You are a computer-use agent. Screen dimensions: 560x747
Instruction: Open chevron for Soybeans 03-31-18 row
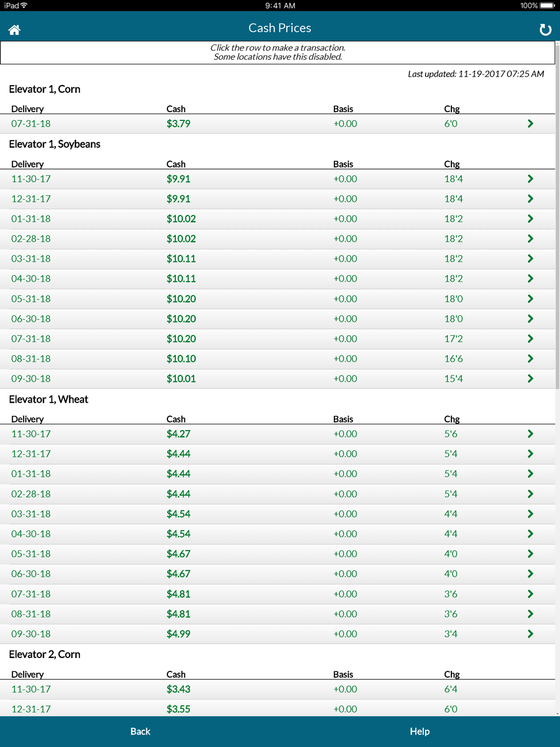530,259
